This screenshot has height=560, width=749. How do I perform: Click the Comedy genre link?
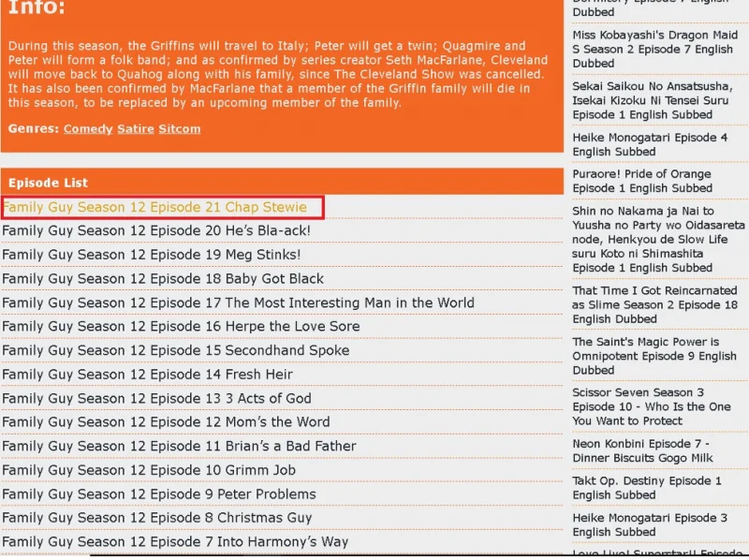pos(88,129)
